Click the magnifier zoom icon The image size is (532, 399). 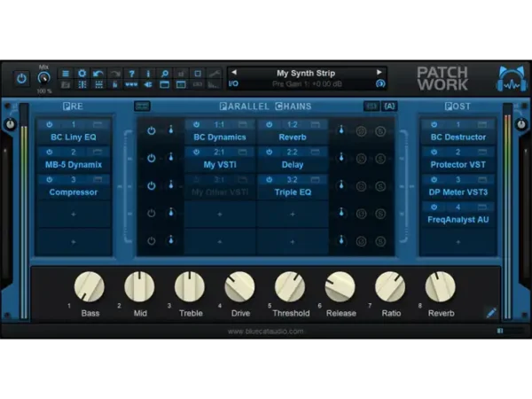click(165, 74)
